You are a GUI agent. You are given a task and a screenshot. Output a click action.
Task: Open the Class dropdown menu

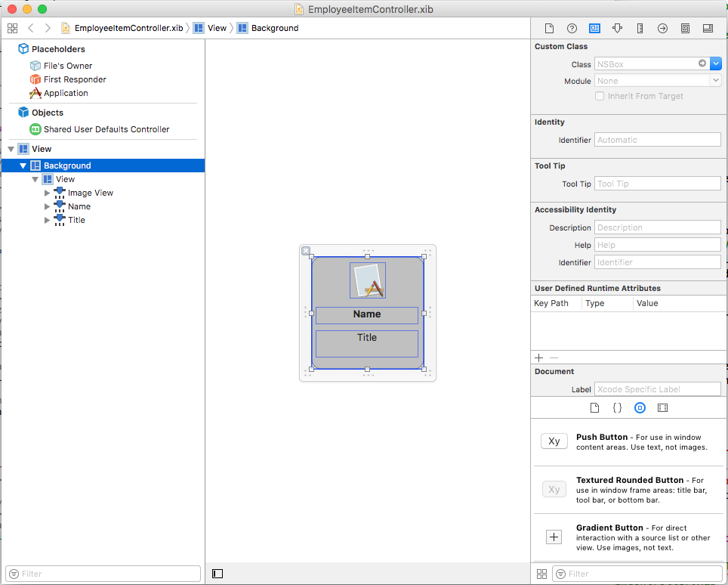(716, 63)
